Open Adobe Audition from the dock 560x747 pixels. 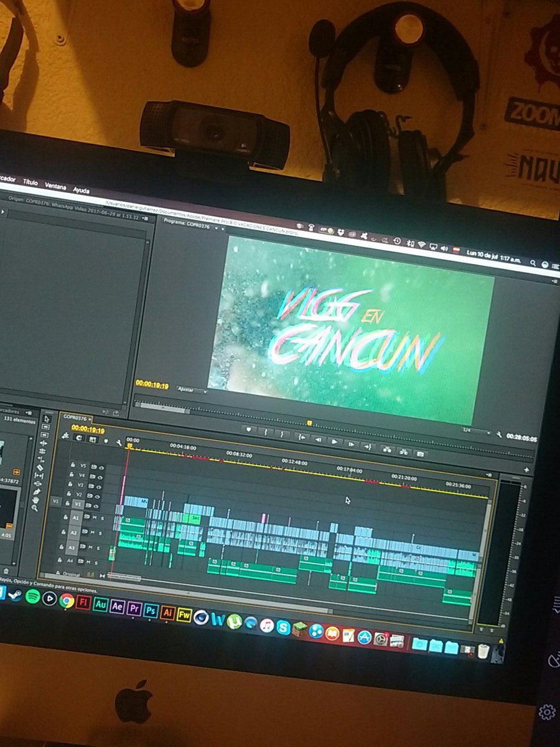tap(100, 604)
